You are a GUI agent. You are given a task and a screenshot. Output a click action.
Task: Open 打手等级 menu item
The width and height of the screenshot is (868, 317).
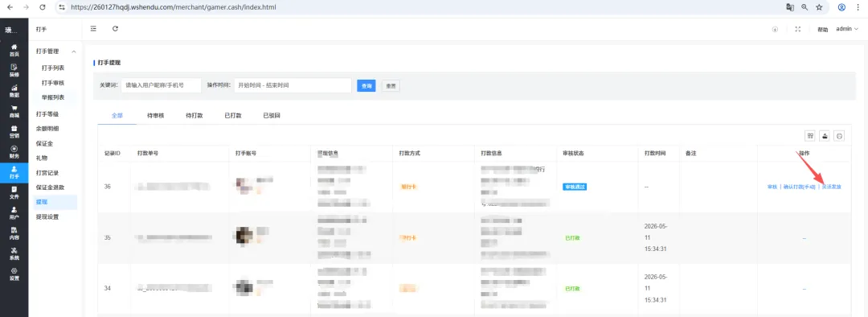[47, 114]
